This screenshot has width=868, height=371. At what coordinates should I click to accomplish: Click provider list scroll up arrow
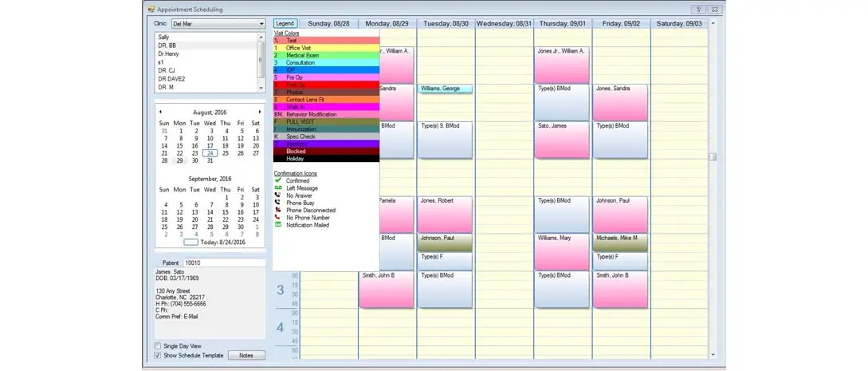261,37
